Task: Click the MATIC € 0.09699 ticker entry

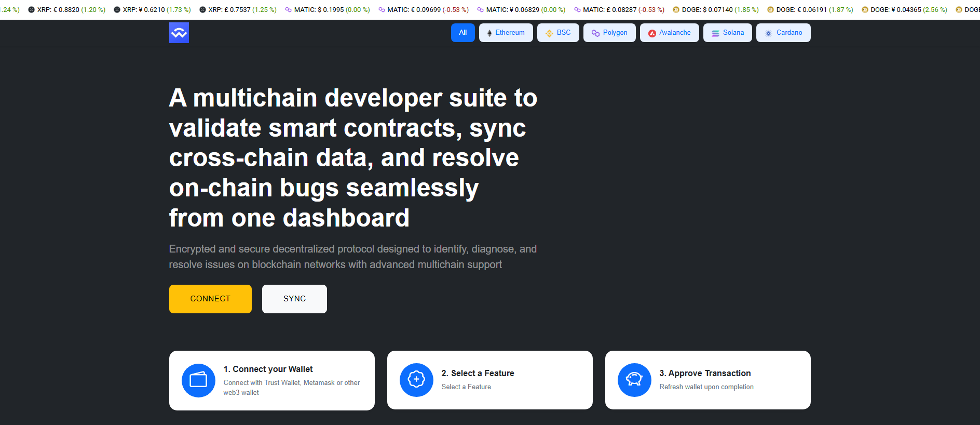Action: 424,10
